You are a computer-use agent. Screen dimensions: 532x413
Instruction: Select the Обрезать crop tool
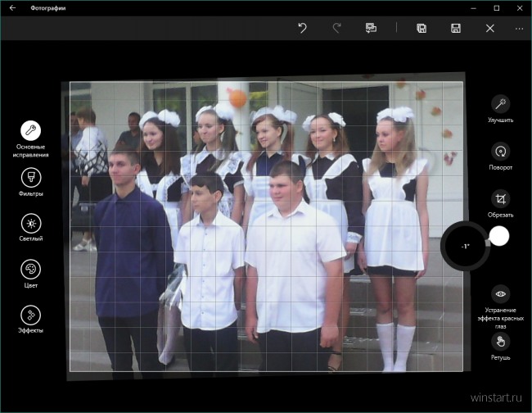pyautogui.click(x=500, y=199)
